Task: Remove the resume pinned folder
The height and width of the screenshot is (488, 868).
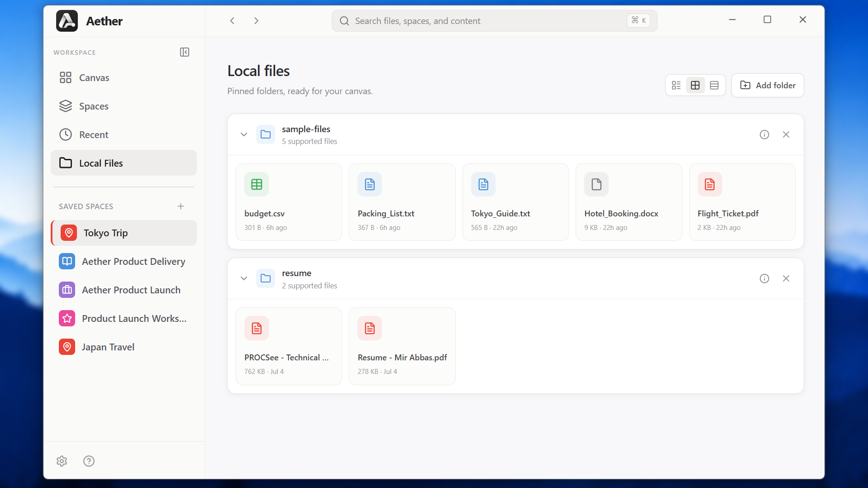Action: 786,278
